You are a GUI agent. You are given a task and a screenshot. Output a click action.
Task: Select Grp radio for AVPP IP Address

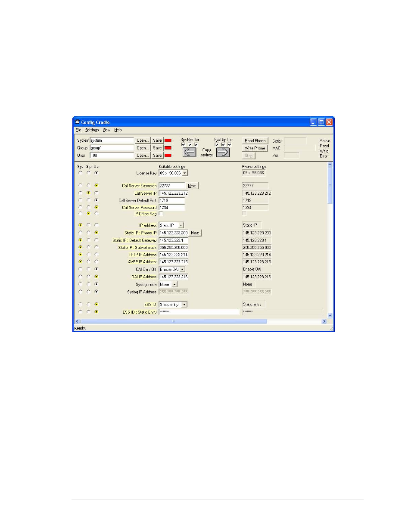pos(88,261)
